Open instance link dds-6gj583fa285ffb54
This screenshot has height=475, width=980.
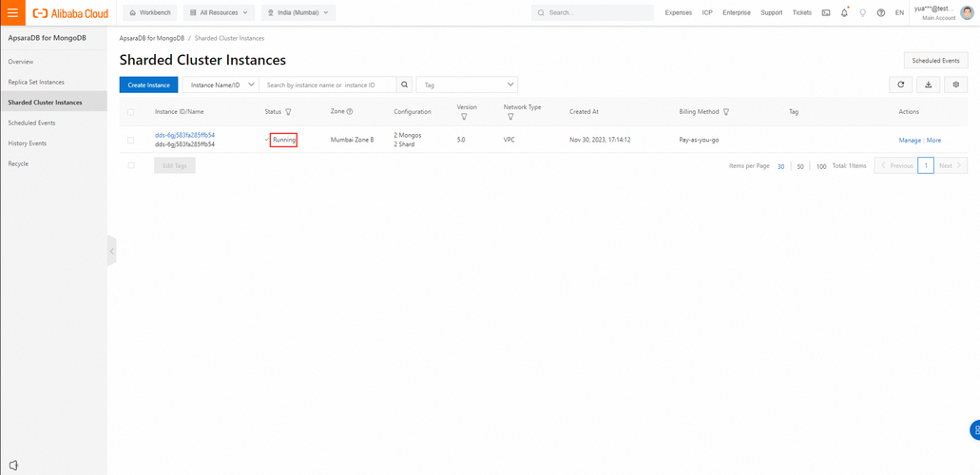(x=185, y=135)
